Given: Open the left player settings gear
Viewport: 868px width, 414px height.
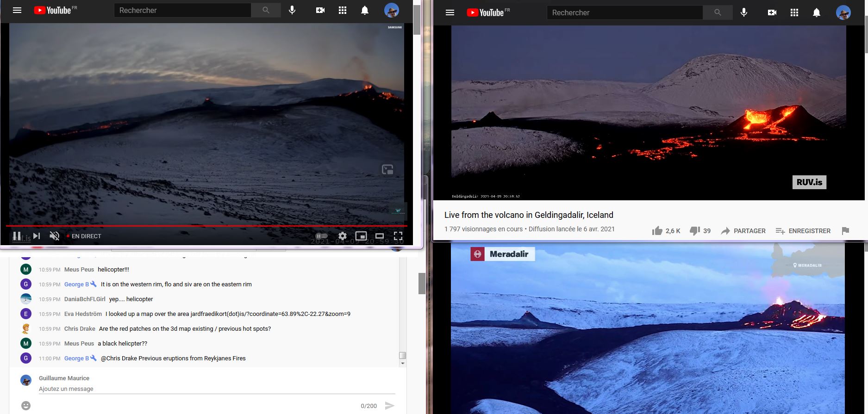Looking at the screenshot, I should click(342, 236).
